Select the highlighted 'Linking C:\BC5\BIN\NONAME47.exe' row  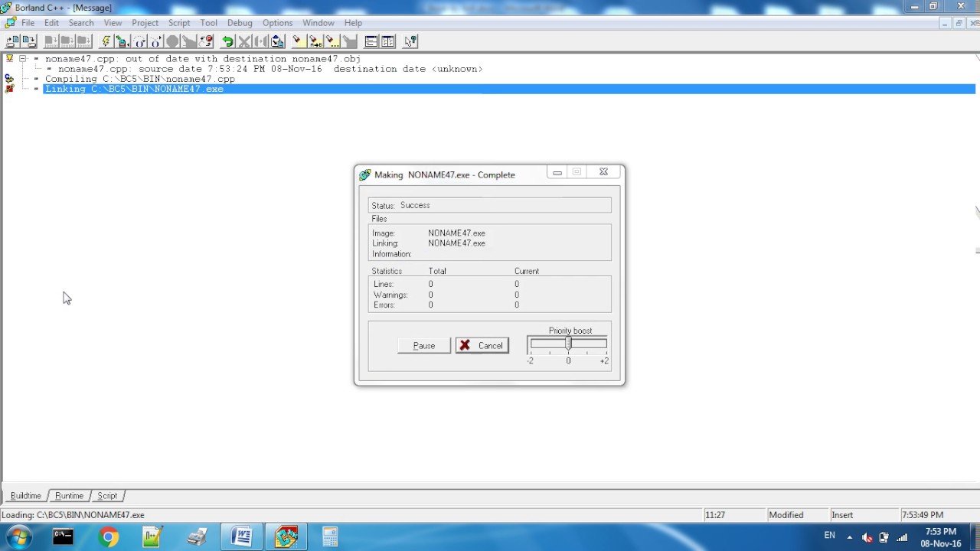[509, 89]
